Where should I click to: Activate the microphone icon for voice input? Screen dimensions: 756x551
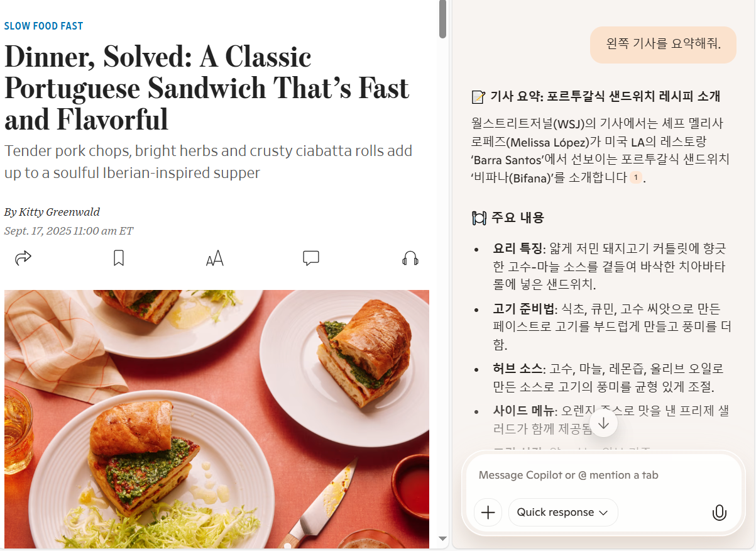(x=720, y=513)
